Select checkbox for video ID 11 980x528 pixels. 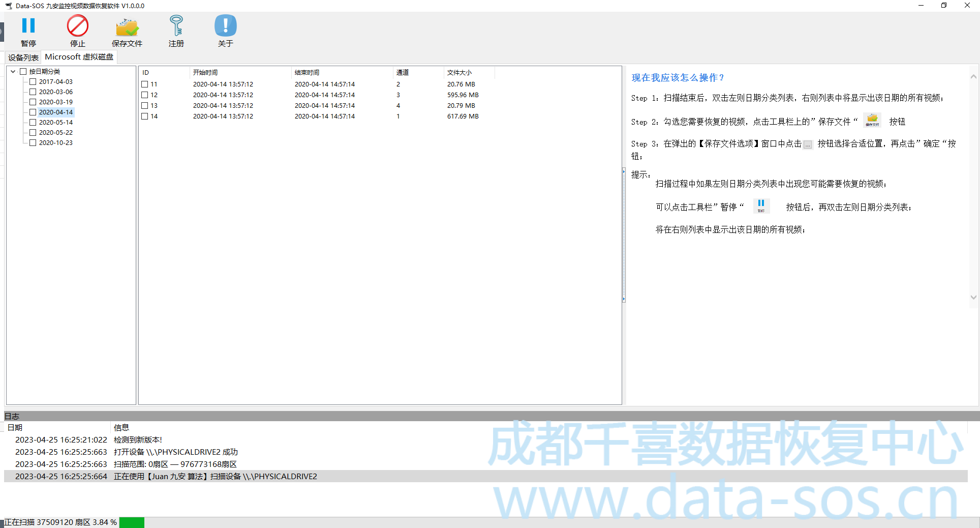(x=145, y=84)
